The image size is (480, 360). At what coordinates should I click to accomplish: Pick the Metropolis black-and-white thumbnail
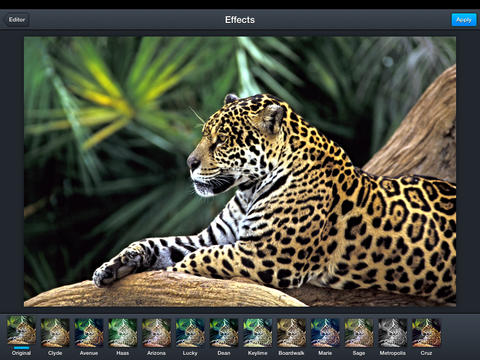[x=392, y=332]
